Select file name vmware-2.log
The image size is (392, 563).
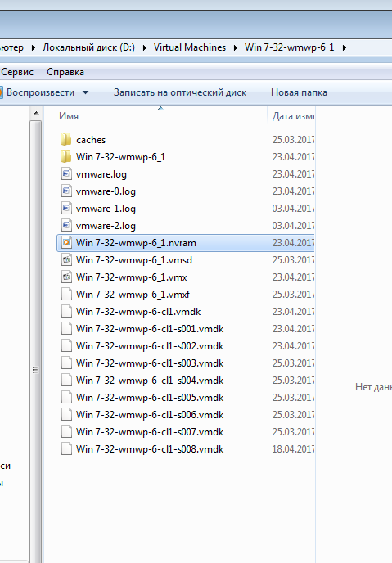(x=106, y=226)
